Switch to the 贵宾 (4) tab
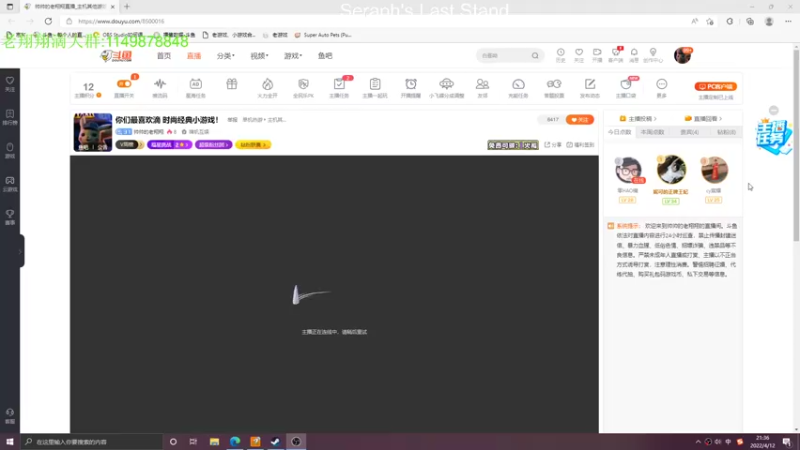The width and height of the screenshot is (800, 450). pos(690,132)
